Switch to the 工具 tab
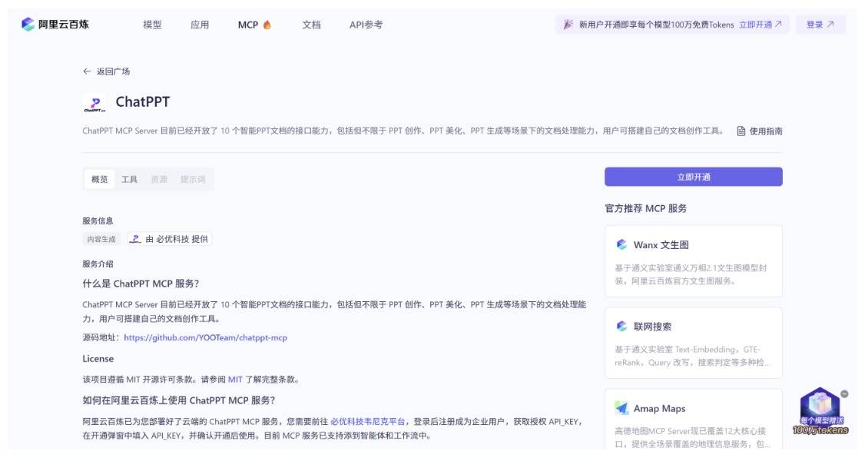868x458 pixels. point(129,179)
